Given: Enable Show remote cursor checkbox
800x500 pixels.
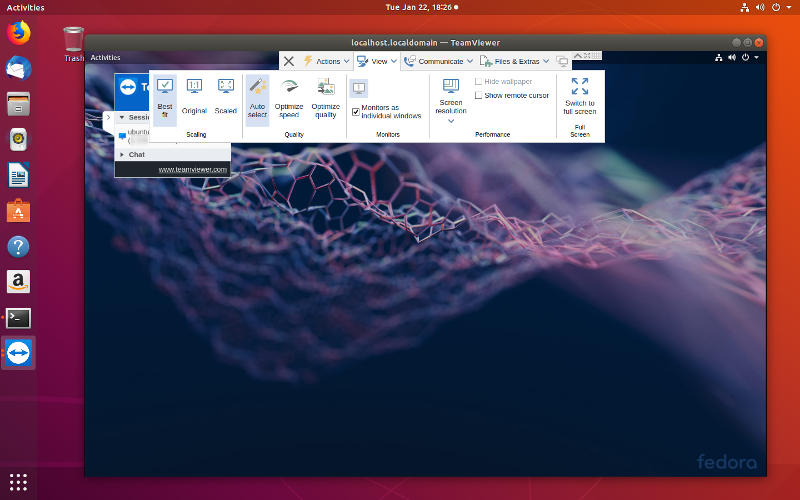Looking at the screenshot, I should coord(478,95).
